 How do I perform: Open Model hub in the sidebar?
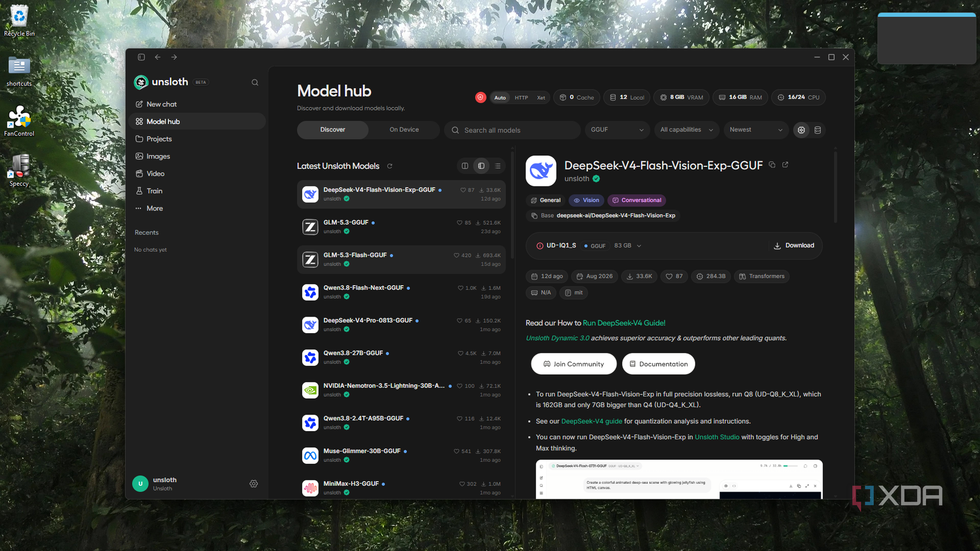(197, 122)
